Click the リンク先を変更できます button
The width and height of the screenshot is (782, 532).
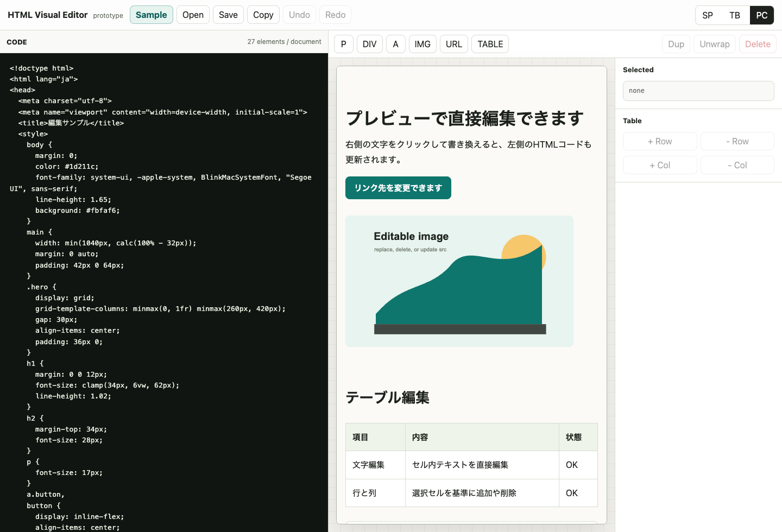coord(398,188)
